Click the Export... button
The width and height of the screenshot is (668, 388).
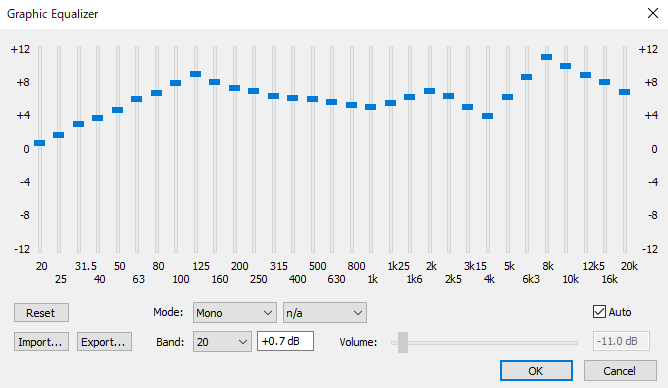104,342
